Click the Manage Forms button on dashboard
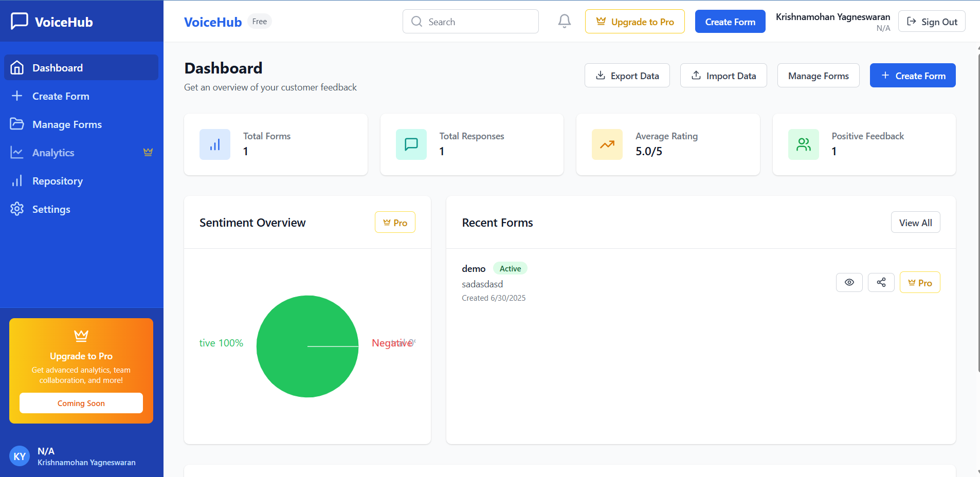 (819, 76)
